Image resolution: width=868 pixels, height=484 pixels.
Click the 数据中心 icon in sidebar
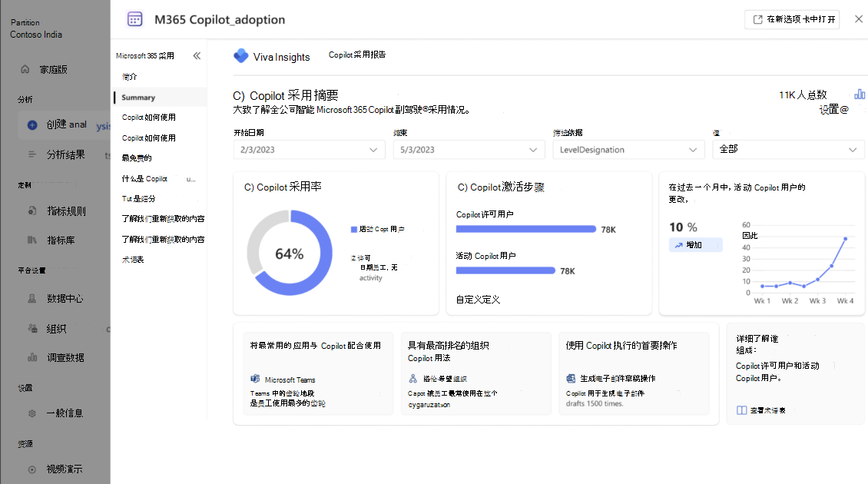pyautogui.click(x=32, y=299)
